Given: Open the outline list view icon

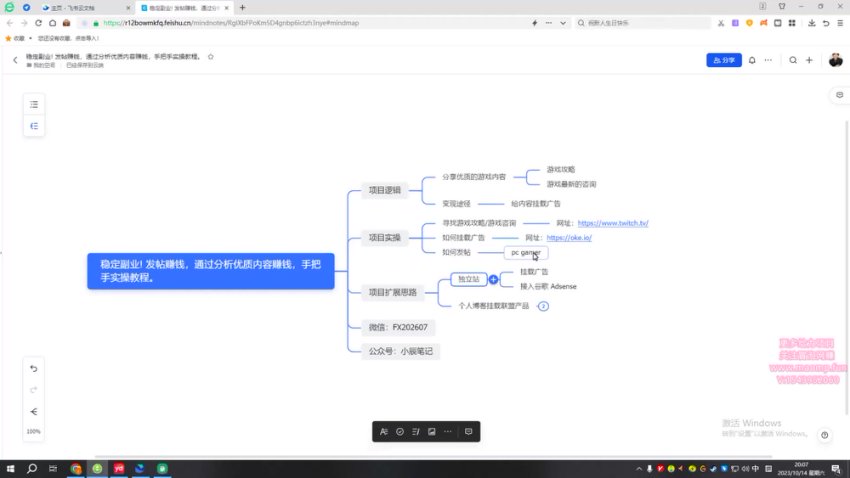Looking at the screenshot, I should (33, 104).
